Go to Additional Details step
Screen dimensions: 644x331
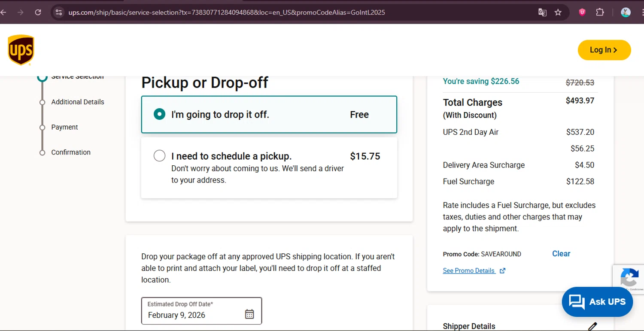tap(77, 102)
